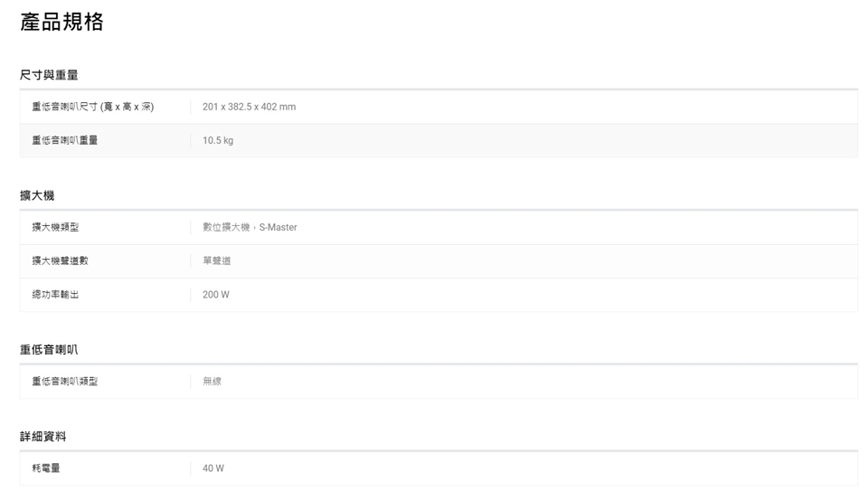Select the 單聲道 channel value
This screenshot has width=868, height=501.
216,260
